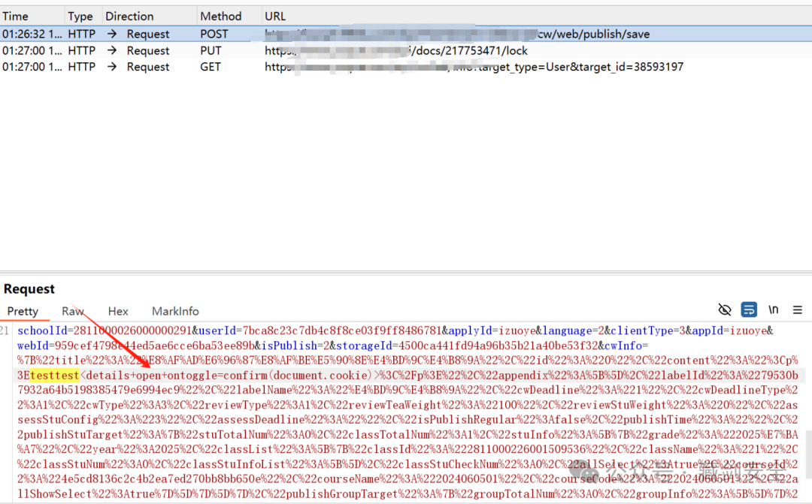
Task: Click the schoolId parameter in request body
Action: pyautogui.click(x=42, y=330)
